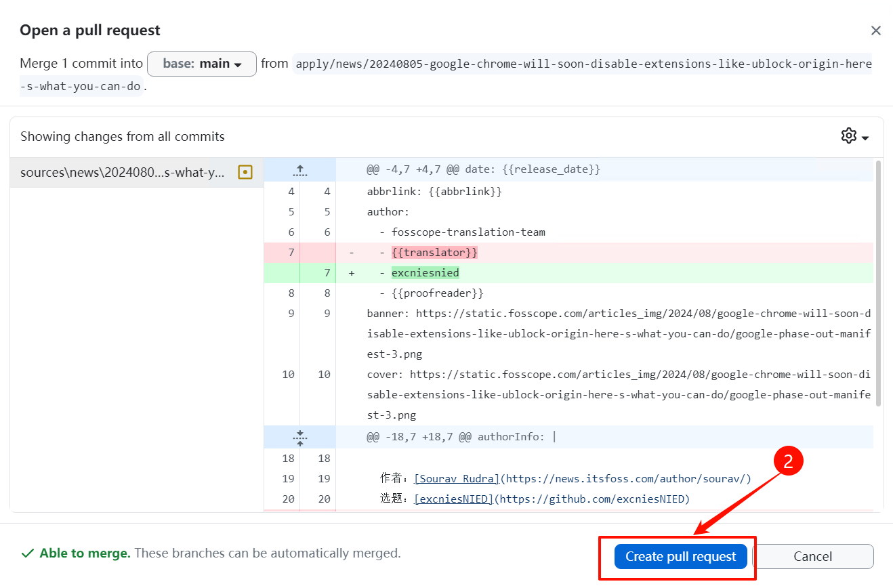
Task: Open the base: main branch dropdown
Action: pos(202,64)
